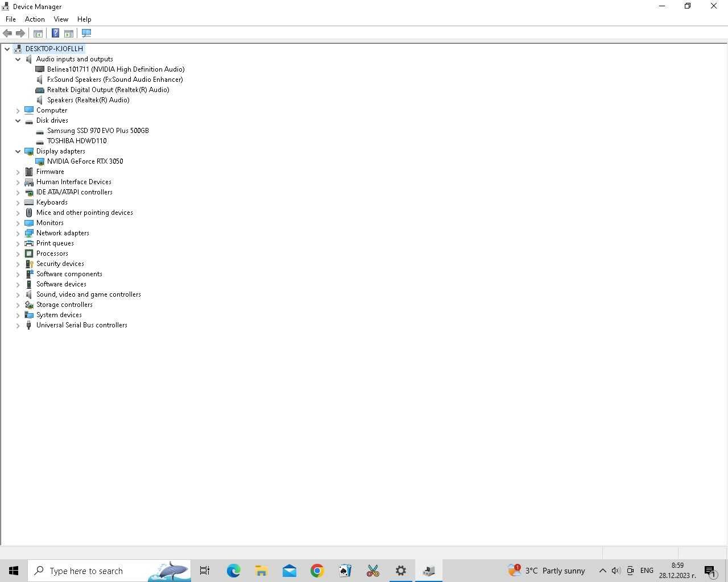
Task: Collapse the Disk drives category
Action: pos(18,120)
